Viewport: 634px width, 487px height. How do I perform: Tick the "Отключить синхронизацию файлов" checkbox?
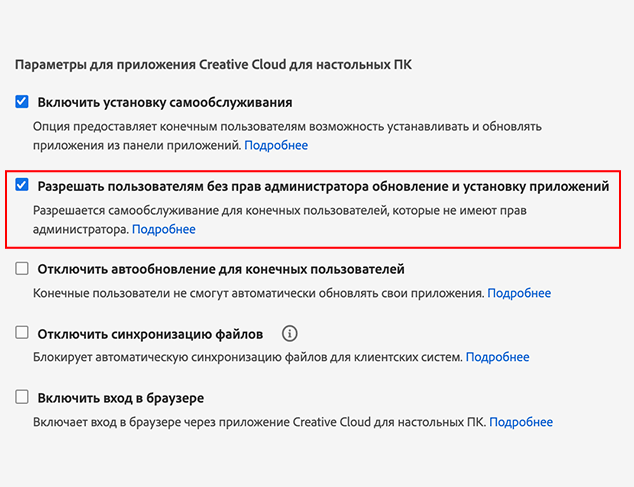(22, 333)
